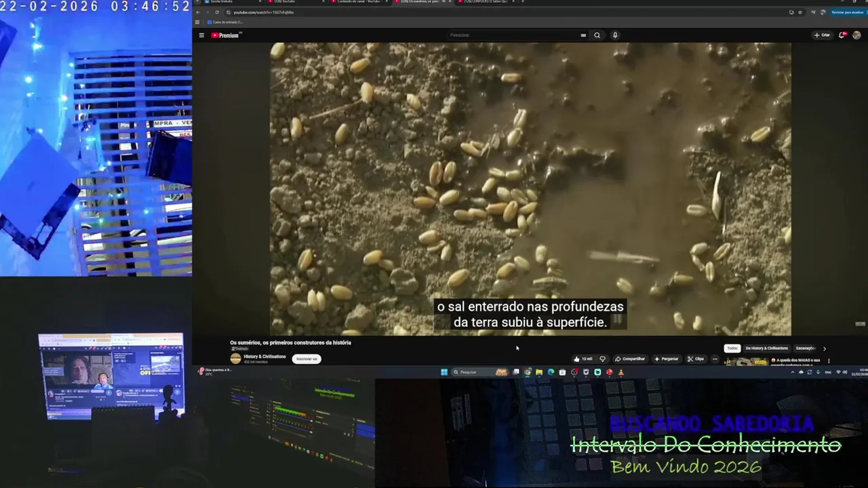Open Microsoft Edge from the taskbar
The width and height of the screenshot is (868, 488).
(x=551, y=372)
